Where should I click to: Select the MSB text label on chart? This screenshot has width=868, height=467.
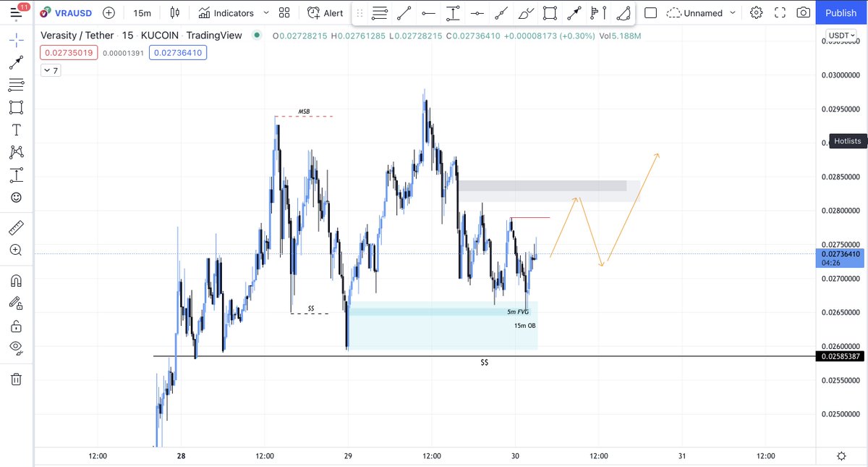point(305,112)
